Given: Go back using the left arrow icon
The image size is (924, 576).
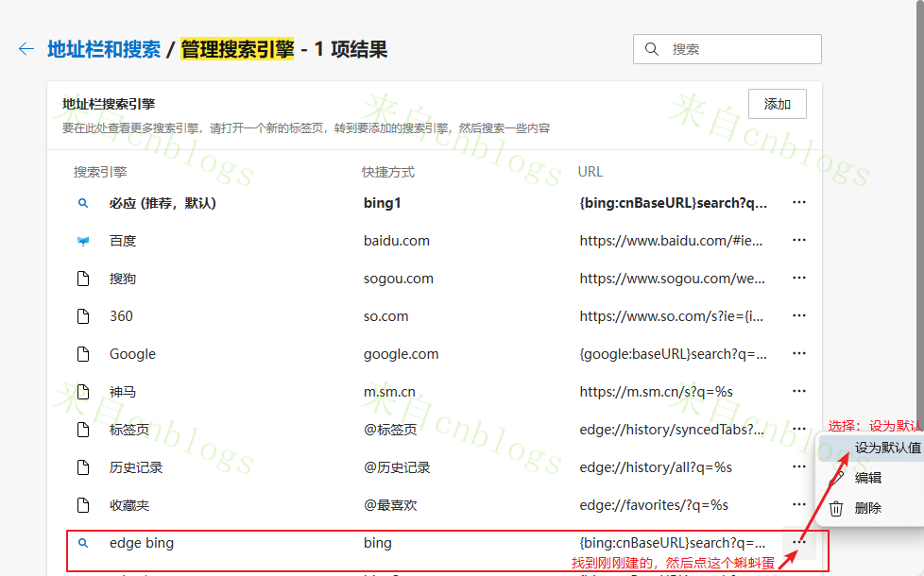Looking at the screenshot, I should click(x=26, y=49).
